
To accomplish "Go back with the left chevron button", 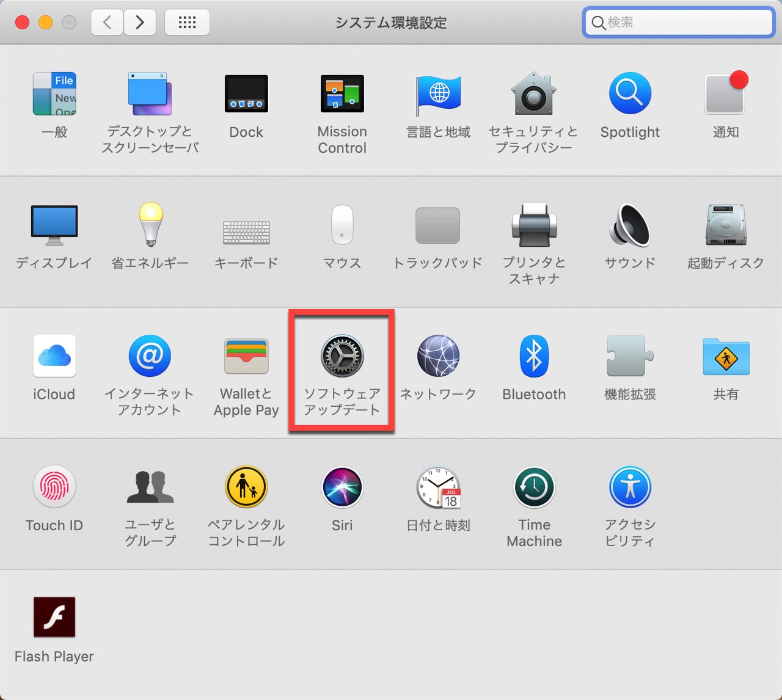I will (x=107, y=23).
